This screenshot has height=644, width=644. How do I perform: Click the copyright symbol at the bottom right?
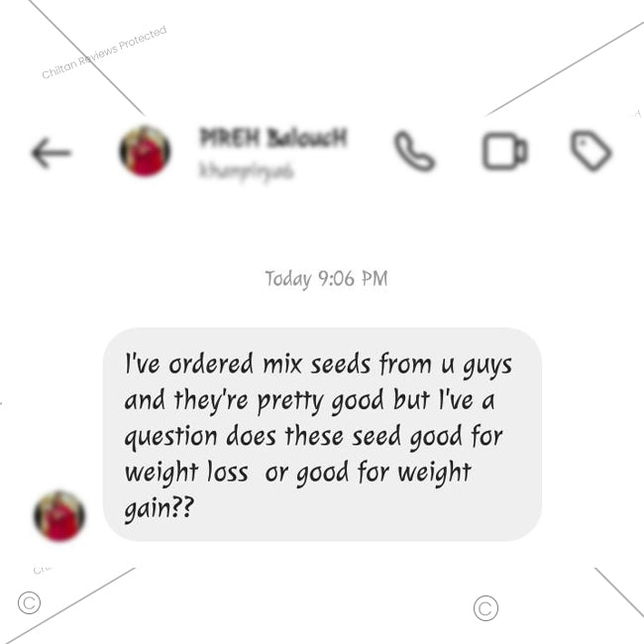point(485,608)
